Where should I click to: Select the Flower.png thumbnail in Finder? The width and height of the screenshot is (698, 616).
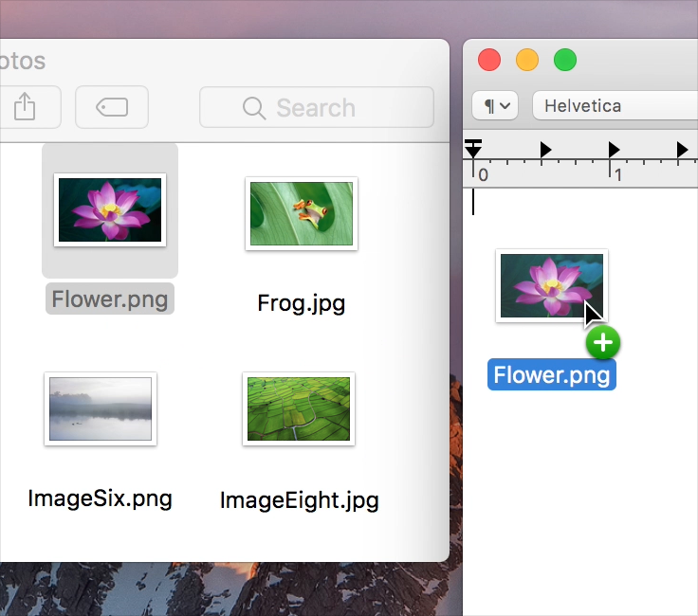[110, 210]
